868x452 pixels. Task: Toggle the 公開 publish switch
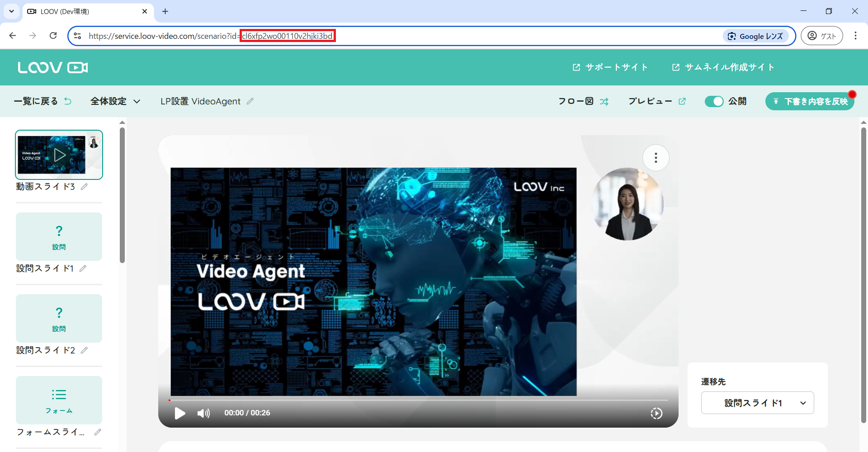tap(714, 101)
